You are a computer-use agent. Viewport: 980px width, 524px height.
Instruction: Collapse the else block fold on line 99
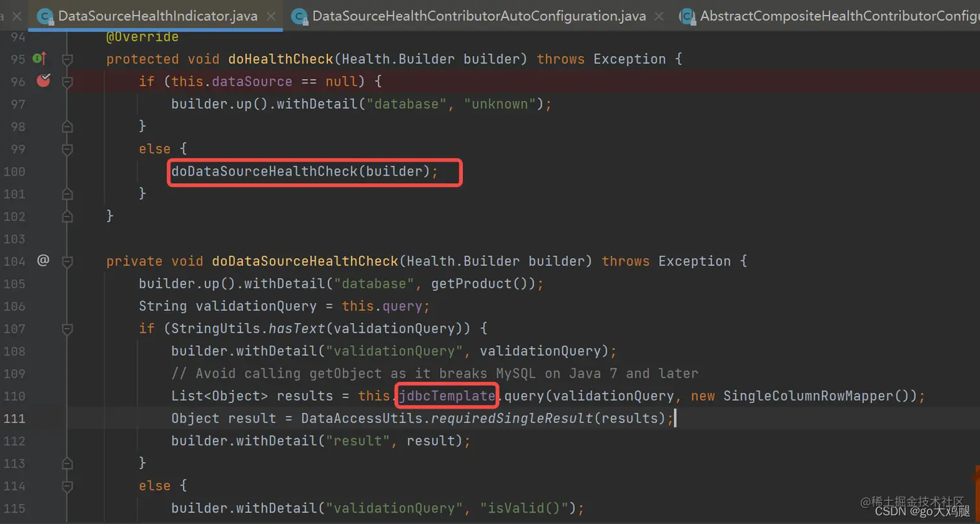click(x=67, y=149)
